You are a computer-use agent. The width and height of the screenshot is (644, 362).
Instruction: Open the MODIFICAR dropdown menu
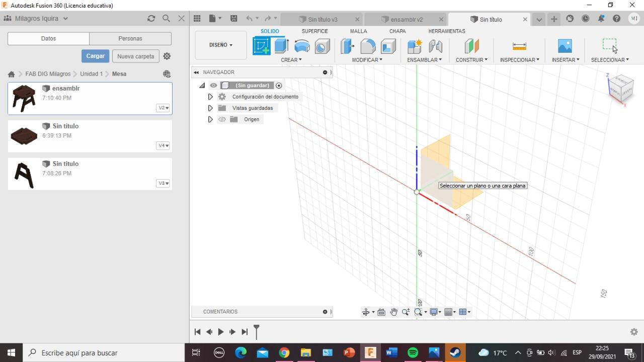tap(367, 60)
